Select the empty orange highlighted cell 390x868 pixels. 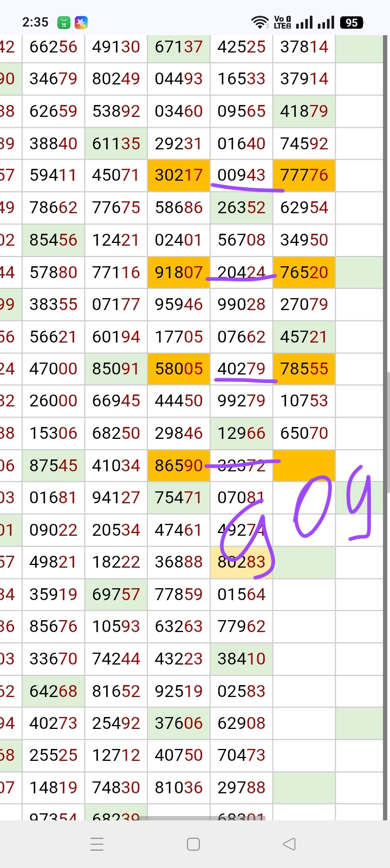(304, 465)
